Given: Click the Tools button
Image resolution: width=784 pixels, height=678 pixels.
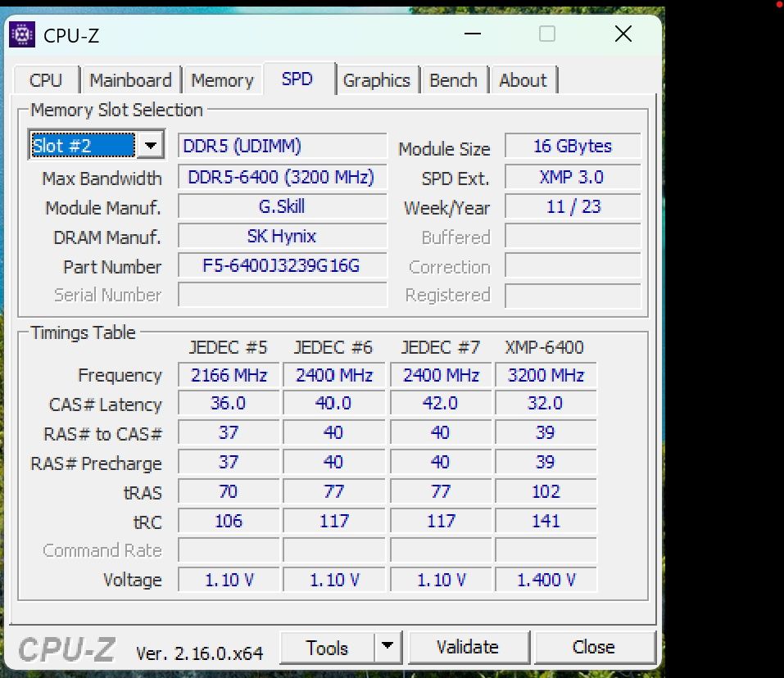Looking at the screenshot, I should 327,648.
